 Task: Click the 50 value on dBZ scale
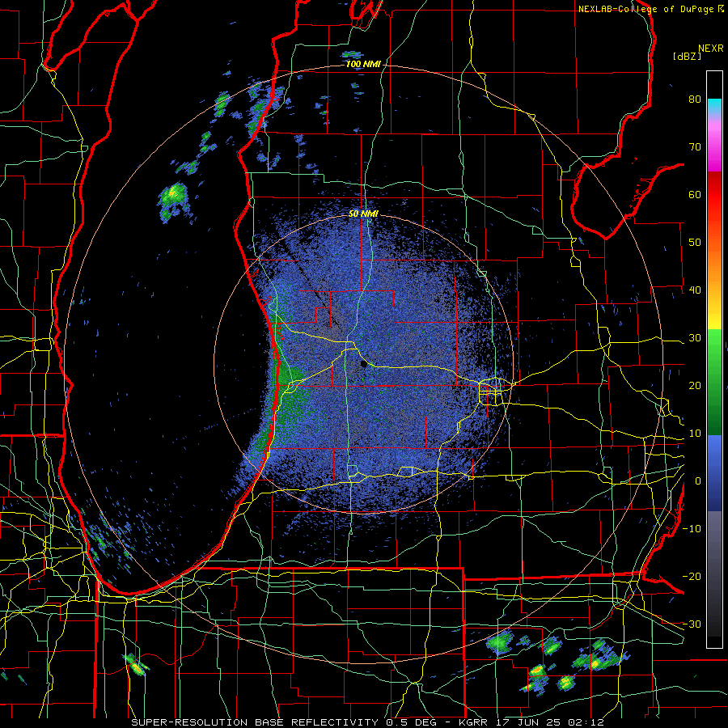(695, 243)
